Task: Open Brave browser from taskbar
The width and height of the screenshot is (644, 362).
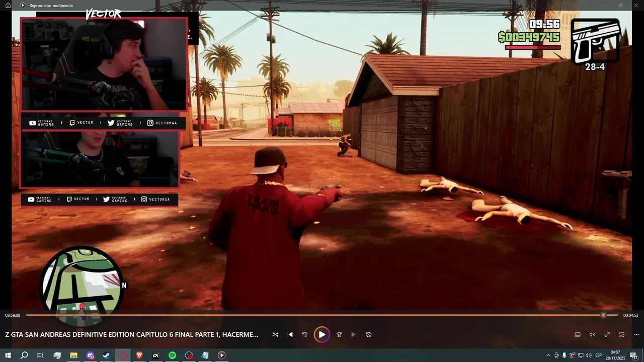Action: 139,355
